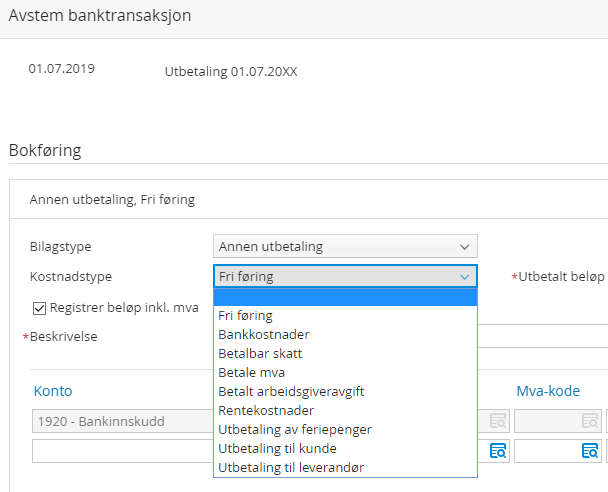Expand the Bilagstype dropdown
The image size is (608, 492).
345,246
